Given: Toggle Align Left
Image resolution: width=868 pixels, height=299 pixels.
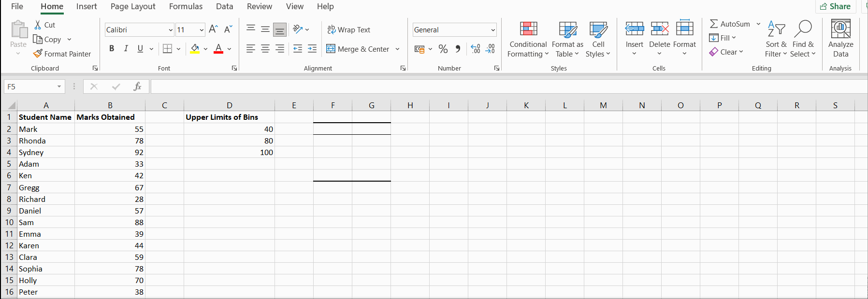Looking at the screenshot, I should click(251, 49).
